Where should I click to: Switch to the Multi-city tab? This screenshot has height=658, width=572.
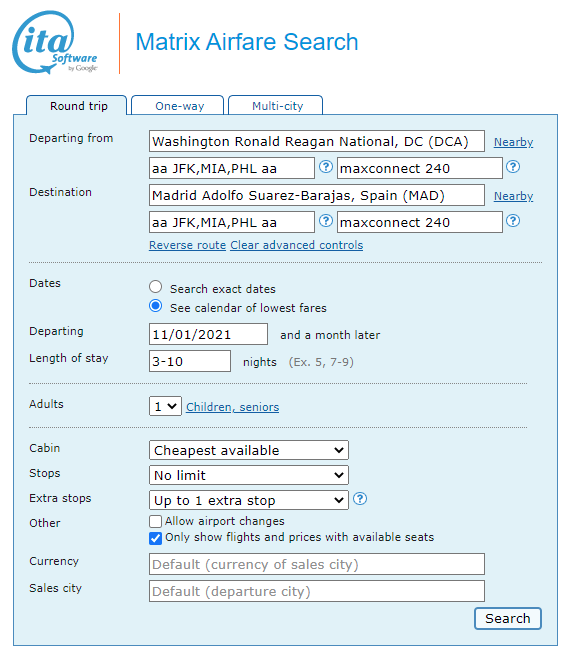tap(276, 105)
